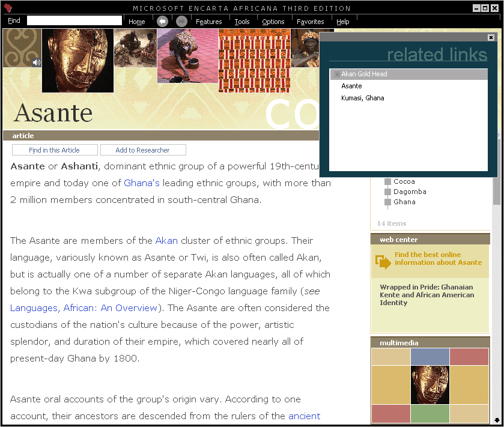The image size is (504, 427).
Task: Minimize the Encarta Africana window
Action: pyautogui.click(x=477, y=8)
